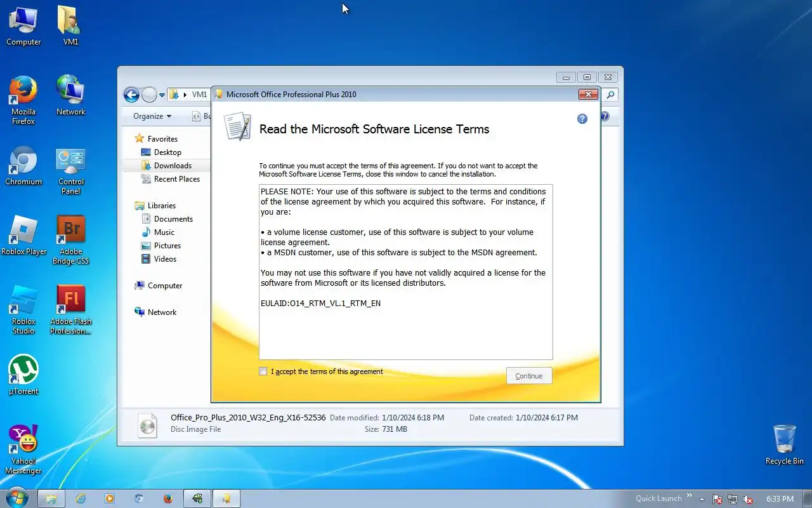Image resolution: width=812 pixels, height=508 pixels.
Task: Show hidden system tray icons
Action: click(x=702, y=499)
